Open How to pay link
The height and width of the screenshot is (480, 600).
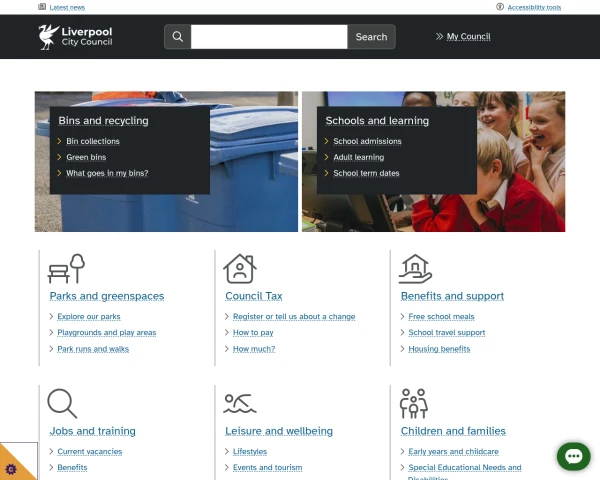tap(253, 333)
